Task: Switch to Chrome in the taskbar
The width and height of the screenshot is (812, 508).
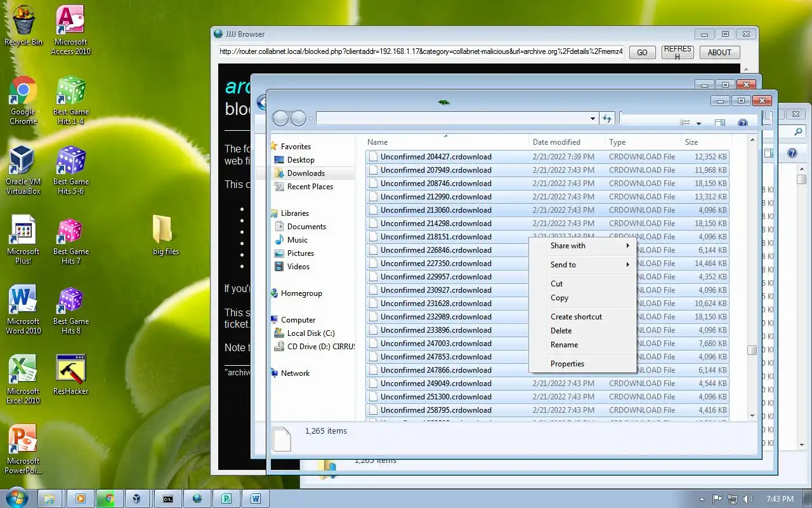Action: click(109, 498)
